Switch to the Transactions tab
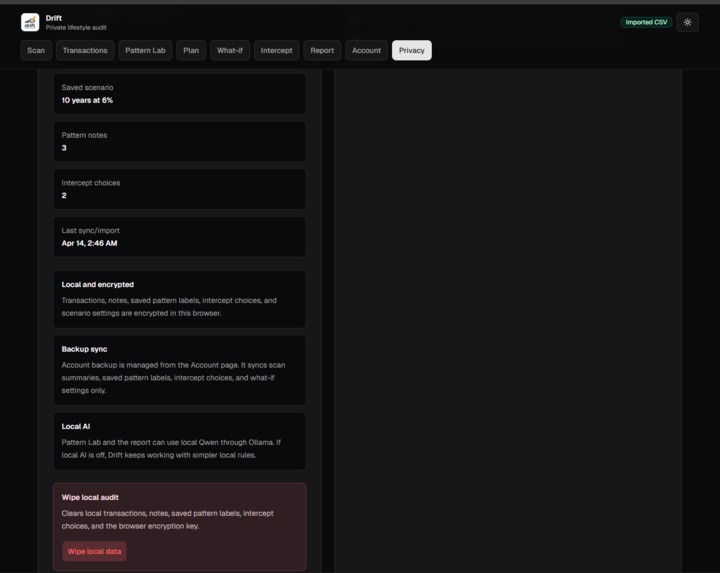This screenshot has height=573, width=720. pyautogui.click(x=85, y=51)
